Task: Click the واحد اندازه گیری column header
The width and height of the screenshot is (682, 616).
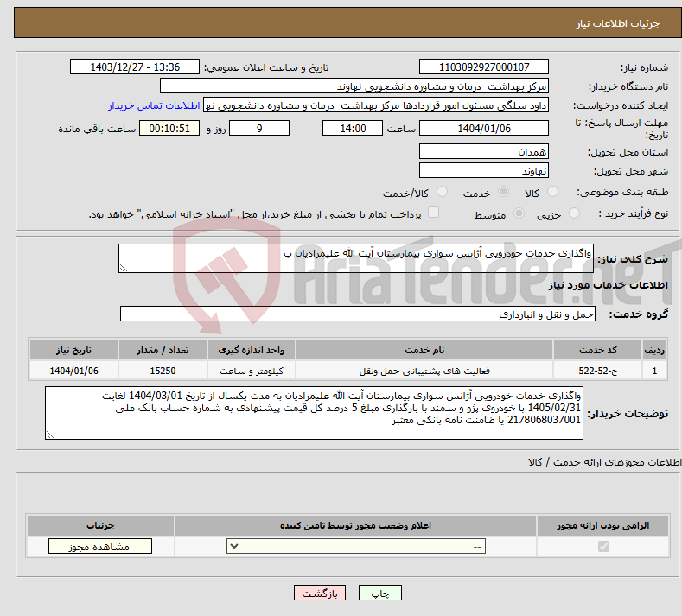Action: coord(251,350)
